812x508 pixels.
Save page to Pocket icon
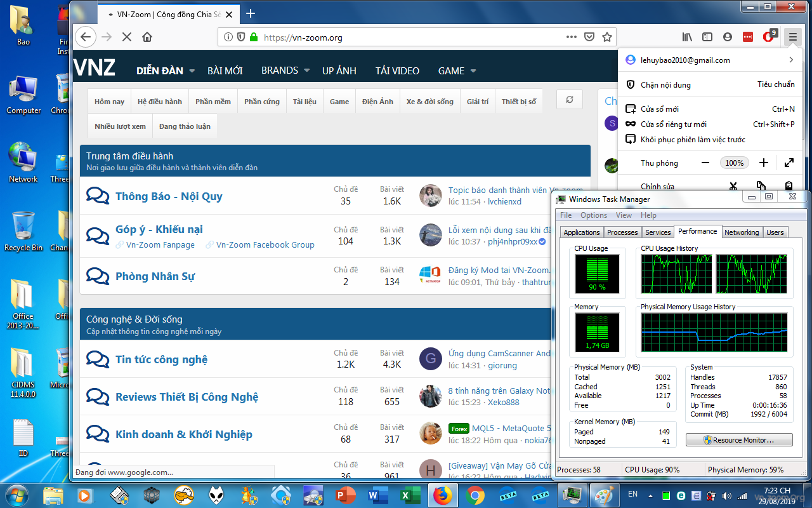point(589,37)
